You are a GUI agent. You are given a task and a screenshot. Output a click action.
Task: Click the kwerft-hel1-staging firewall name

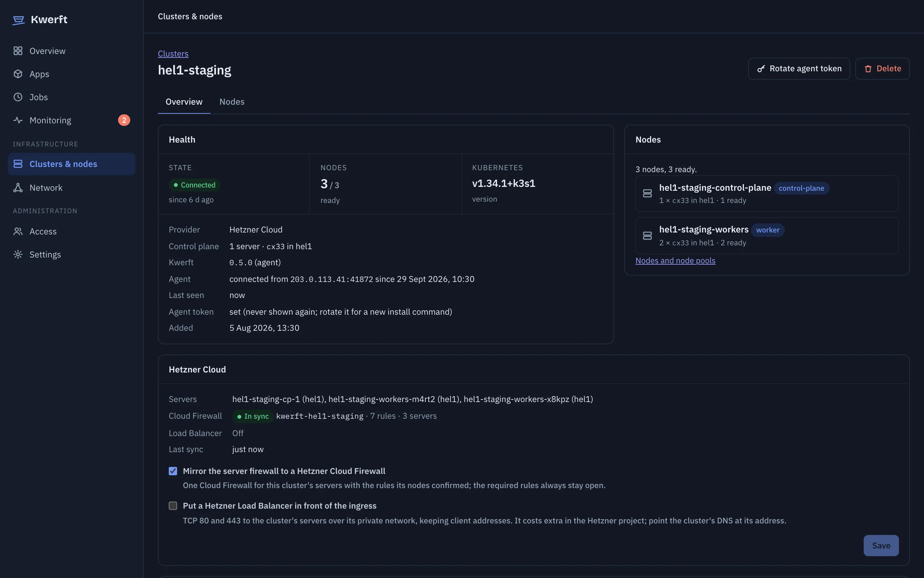click(x=320, y=416)
